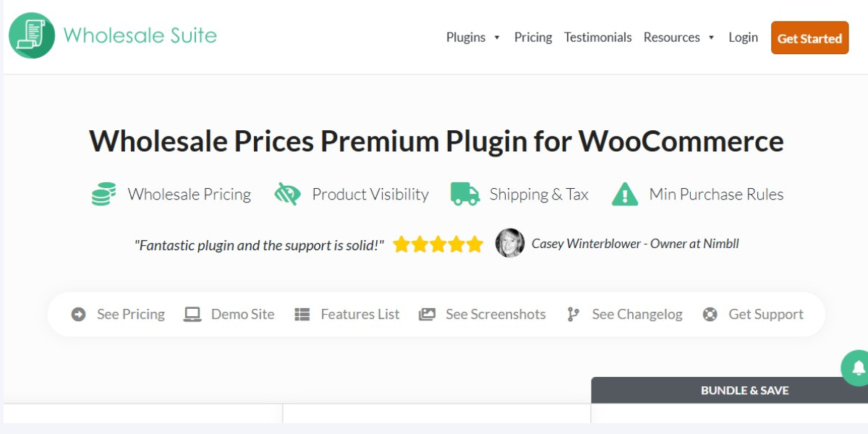Click the Wholesale Suite logo icon
Image resolution: width=868 pixels, height=434 pixels.
[x=32, y=35]
